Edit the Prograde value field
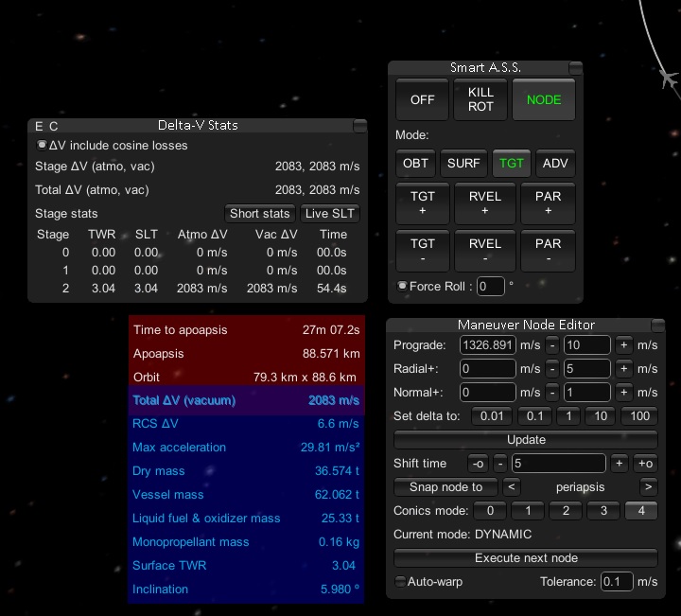Image resolution: width=681 pixels, height=616 pixels. (x=488, y=345)
